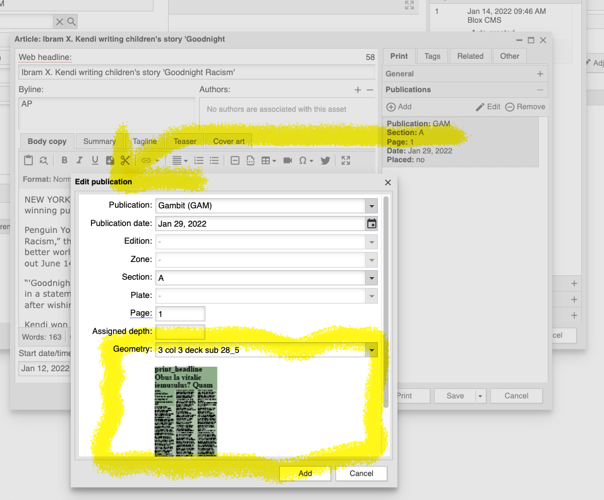Select the GAM publication list entry
This screenshot has height=500, width=604.
pyautogui.click(x=460, y=142)
